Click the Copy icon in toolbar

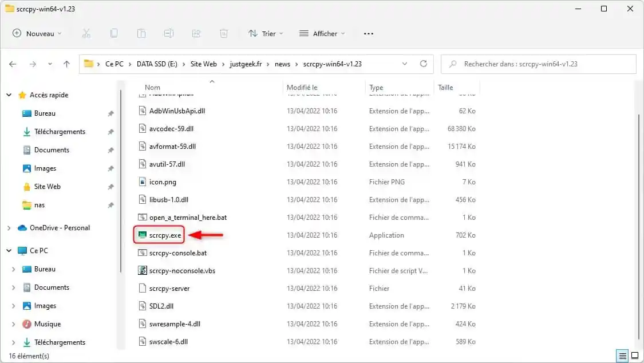114,34
